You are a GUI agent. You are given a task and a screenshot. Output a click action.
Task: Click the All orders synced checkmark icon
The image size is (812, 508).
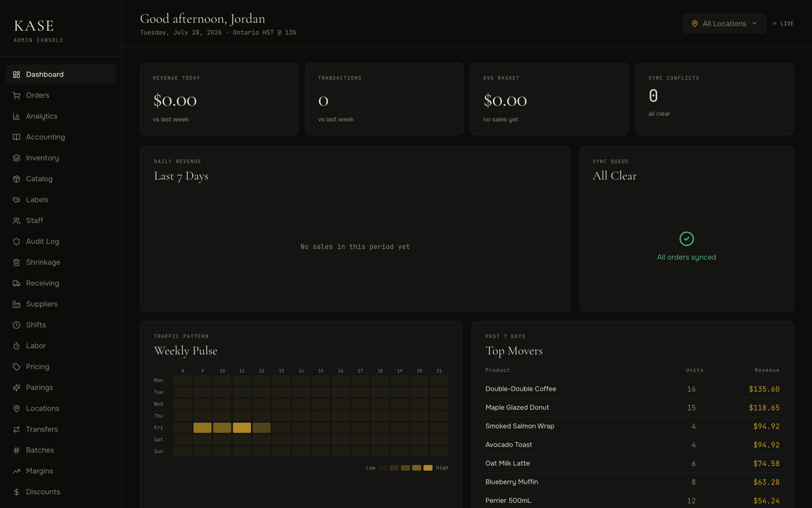click(x=686, y=239)
